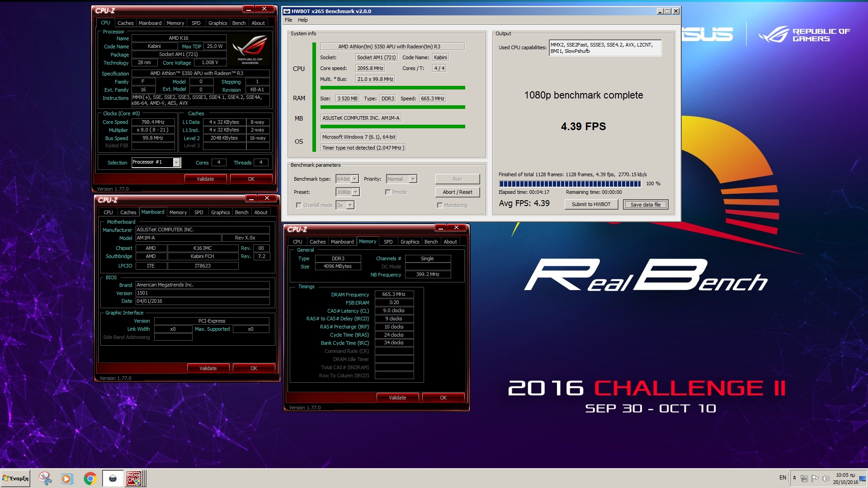
Task: Minimize the HWBOT x265 Benchmark window
Action: [x=660, y=11]
